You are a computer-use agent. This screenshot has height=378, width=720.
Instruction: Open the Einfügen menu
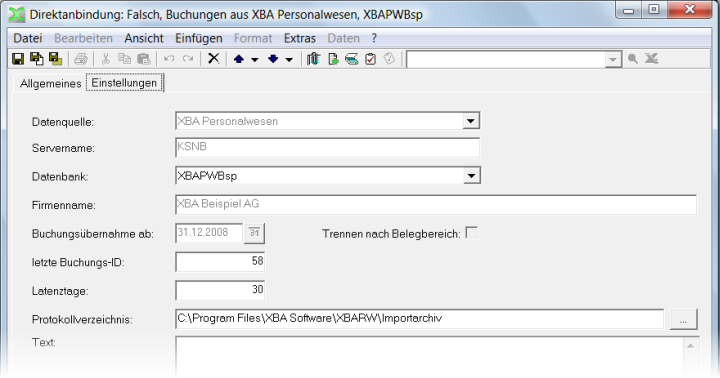199,38
